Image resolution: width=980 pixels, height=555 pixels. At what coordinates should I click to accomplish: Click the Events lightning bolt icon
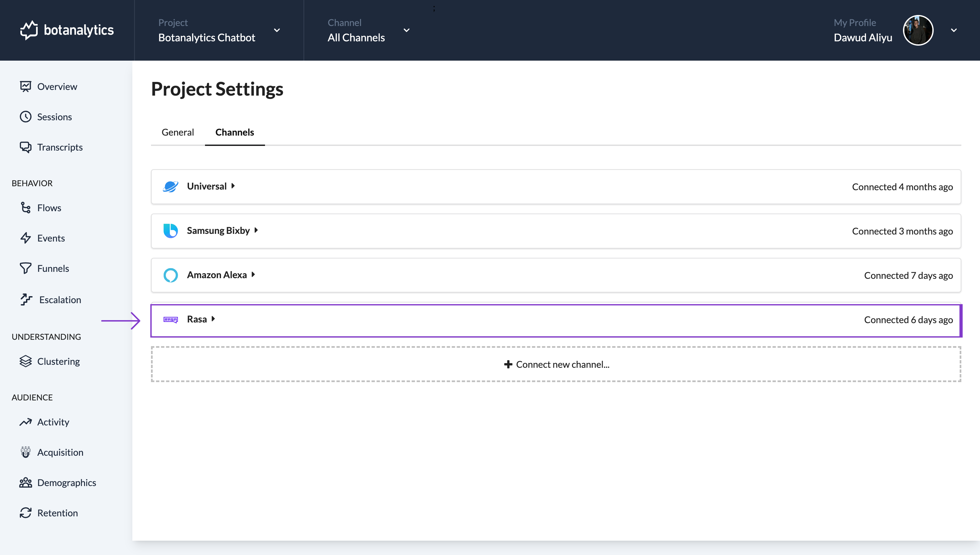26,238
